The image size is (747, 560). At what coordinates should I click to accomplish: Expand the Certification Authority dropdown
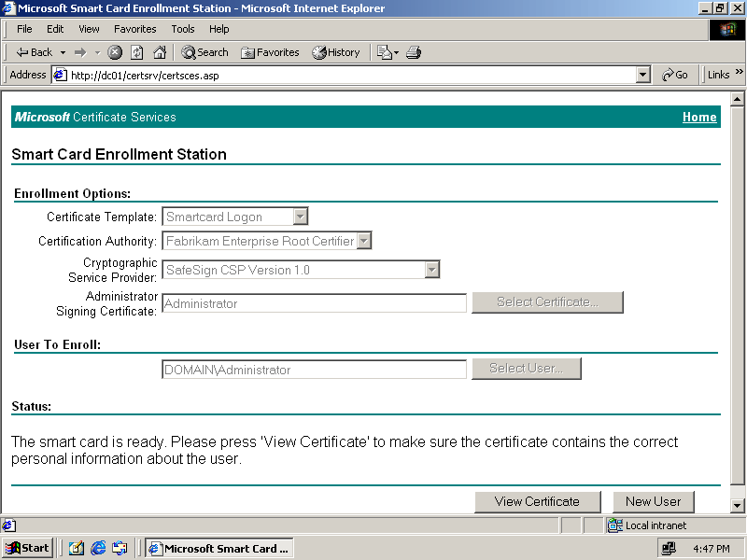pyautogui.click(x=364, y=241)
